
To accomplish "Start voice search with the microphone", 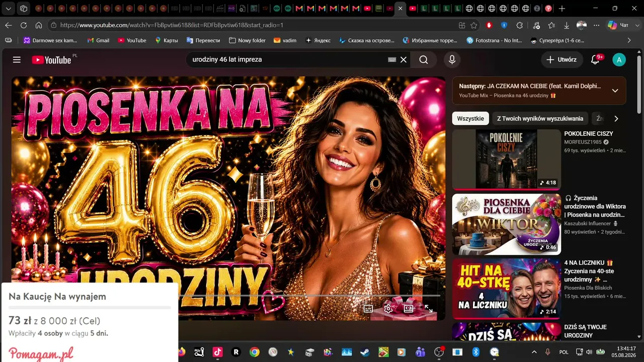I will (x=452, y=60).
